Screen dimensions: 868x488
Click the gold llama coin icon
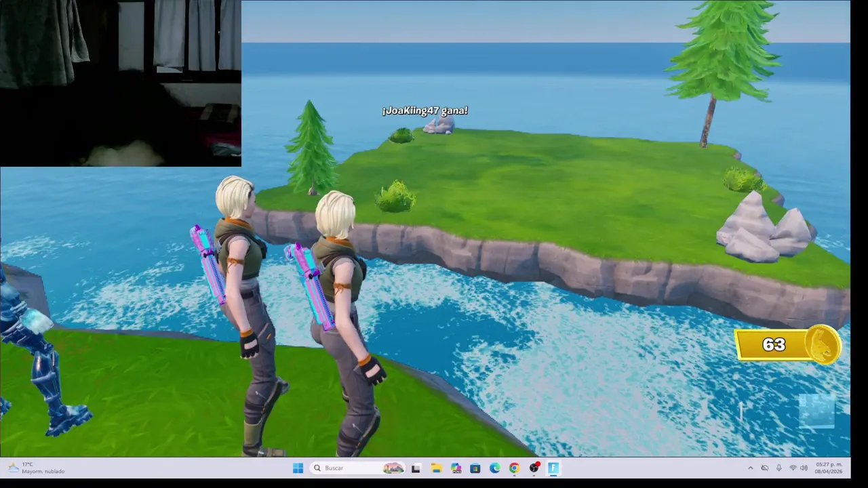click(x=823, y=345)
